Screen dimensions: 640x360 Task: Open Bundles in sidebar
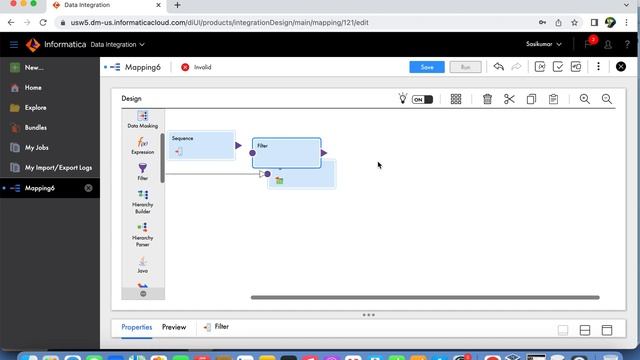tap(29, 127)
